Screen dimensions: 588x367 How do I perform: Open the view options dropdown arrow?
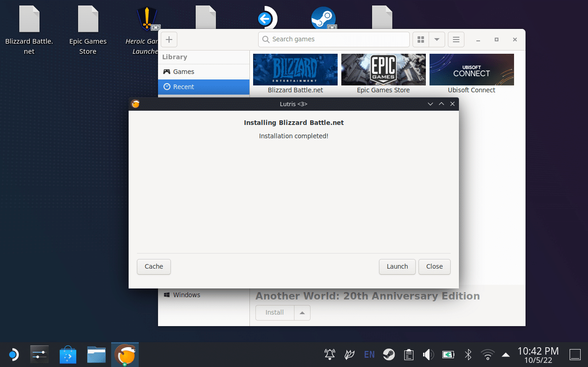pyautogui.click(x=437, y=40)
